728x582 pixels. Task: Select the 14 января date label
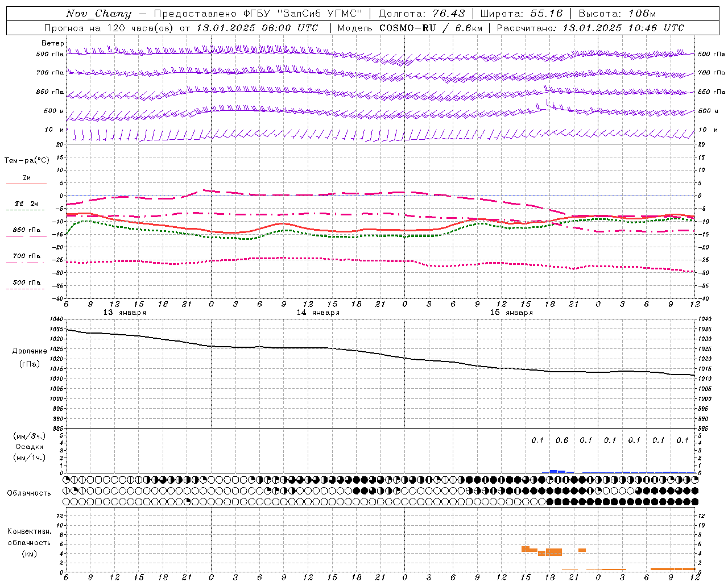click(x=318, y=313)
